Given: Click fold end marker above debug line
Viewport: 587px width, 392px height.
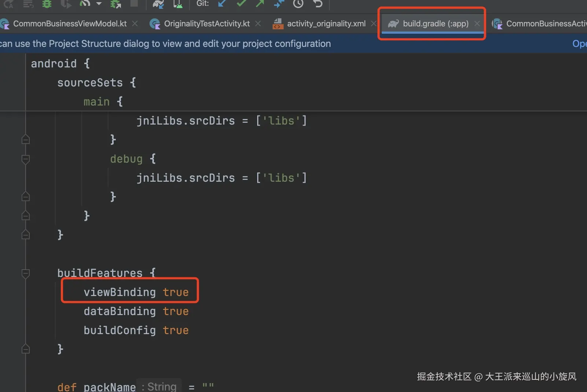Looking at the screenshot, I should click(x=26, y=140).
